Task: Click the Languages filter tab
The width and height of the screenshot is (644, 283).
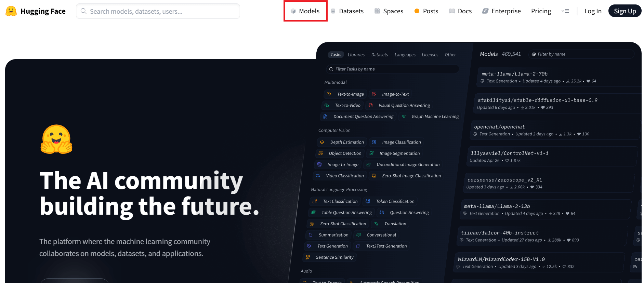Action: [x=405, y=55]
